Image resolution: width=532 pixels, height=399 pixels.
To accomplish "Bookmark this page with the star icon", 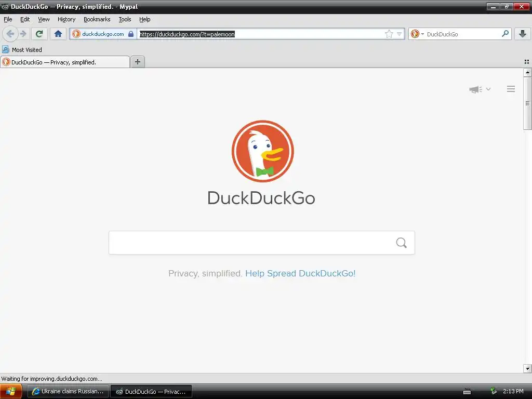I will click(x=389, y=34).
